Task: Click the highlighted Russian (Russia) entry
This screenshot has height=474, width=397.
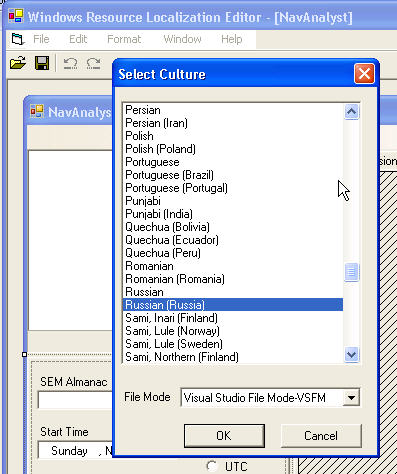Action: (233, 305)
